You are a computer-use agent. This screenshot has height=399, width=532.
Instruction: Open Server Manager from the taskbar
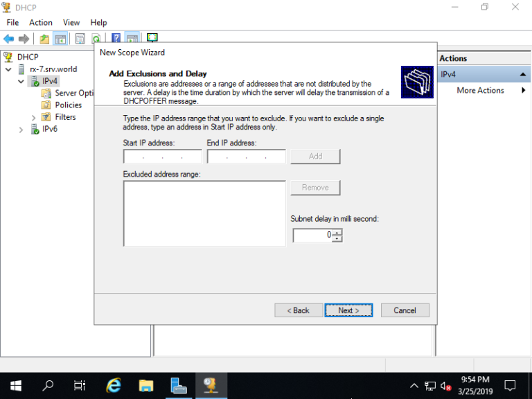click(178, 385)
